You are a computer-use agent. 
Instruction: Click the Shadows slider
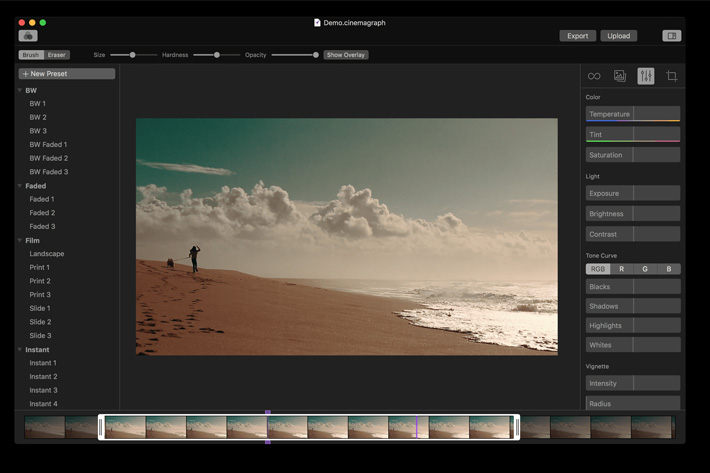[x=633, y=306]
